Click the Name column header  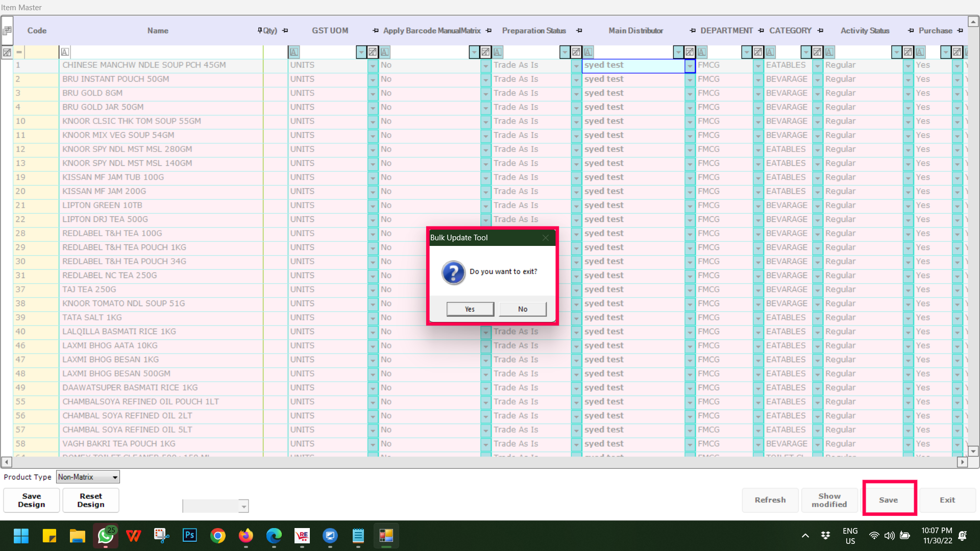pos(158,31)
